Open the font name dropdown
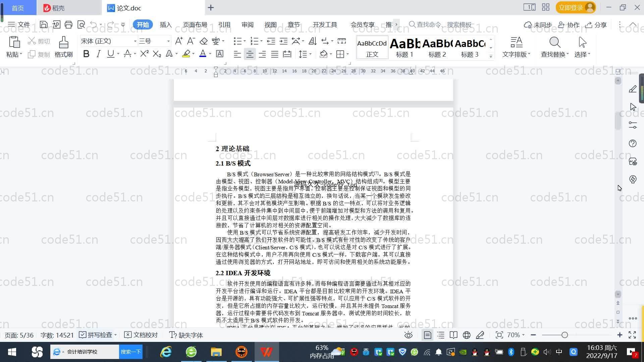This screenshot has width=644, height=362. click(x=135, y=41)
